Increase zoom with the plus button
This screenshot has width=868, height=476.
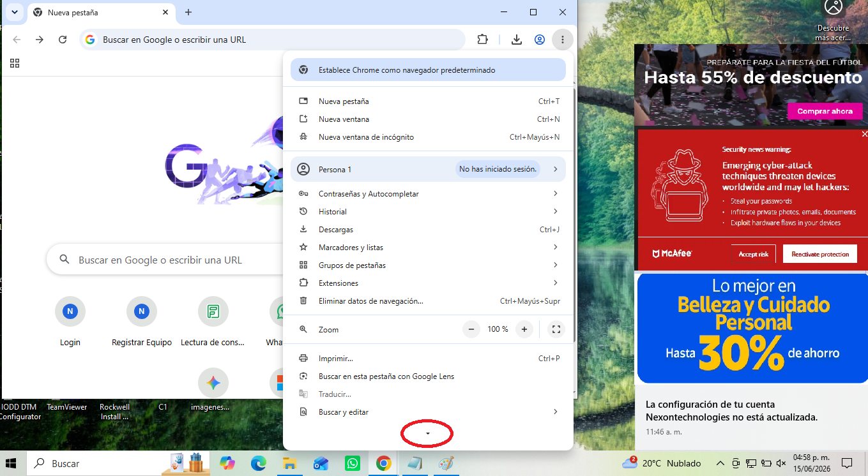click(x=524, y=329)
